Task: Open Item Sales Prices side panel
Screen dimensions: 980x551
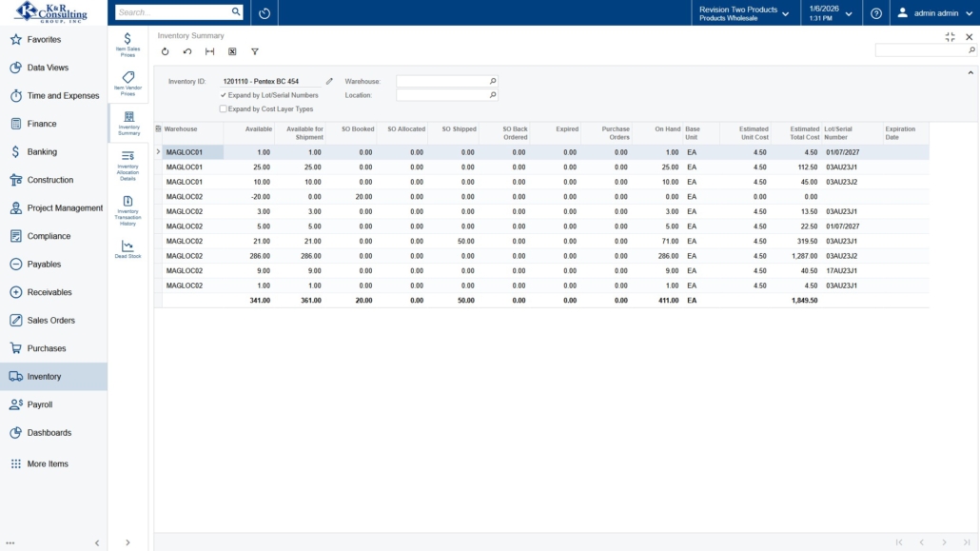Action: pos(127,45)
